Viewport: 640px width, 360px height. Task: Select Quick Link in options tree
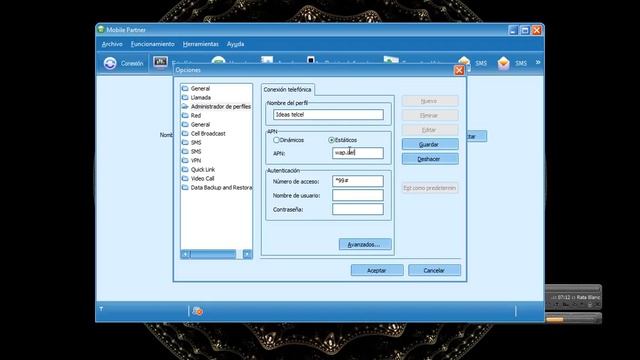[x=203, y=169]
